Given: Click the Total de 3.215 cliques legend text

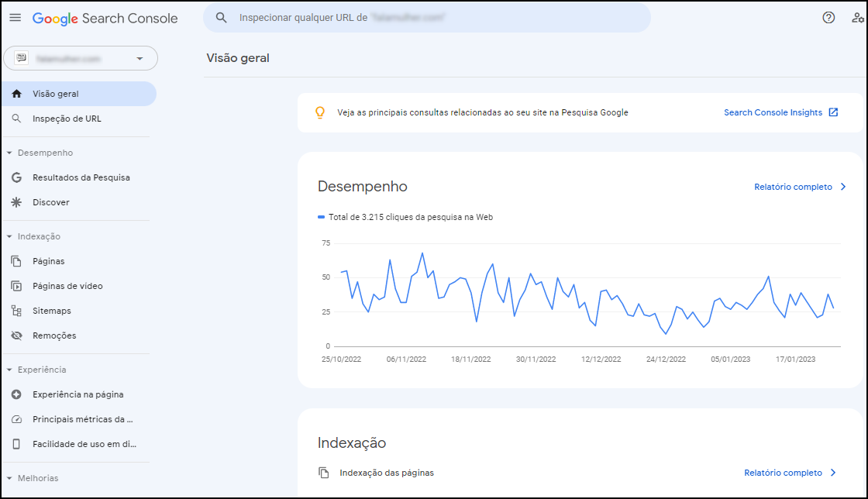Looking at the screenshot, I should (x=411, y=218).
